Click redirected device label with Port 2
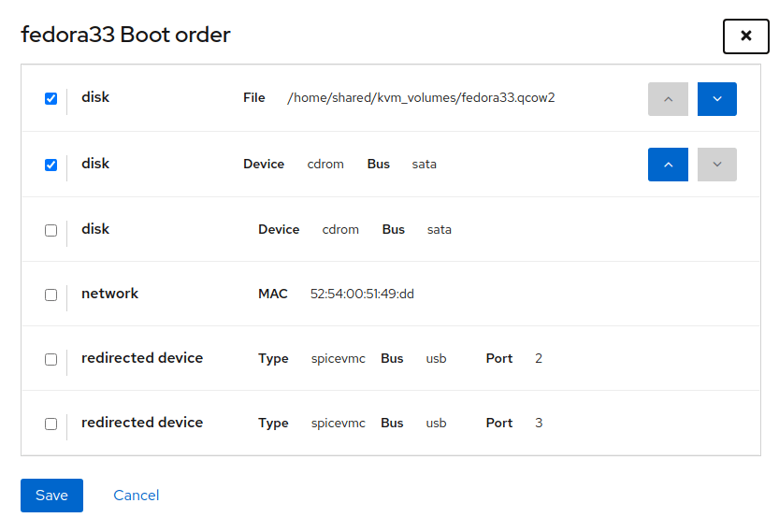The height and width of the screenshot is (532, 779). 142,358
